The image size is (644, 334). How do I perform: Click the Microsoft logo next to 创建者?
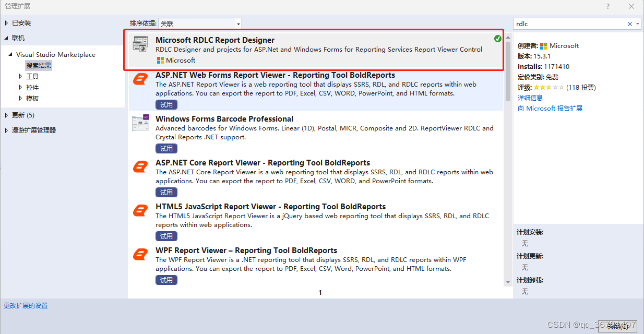(x=543, y=45)
